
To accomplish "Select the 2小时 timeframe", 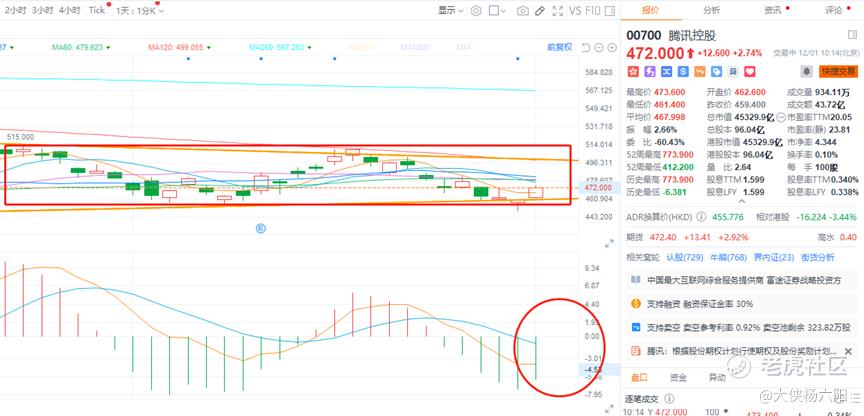I will click(x=15, y=10).
